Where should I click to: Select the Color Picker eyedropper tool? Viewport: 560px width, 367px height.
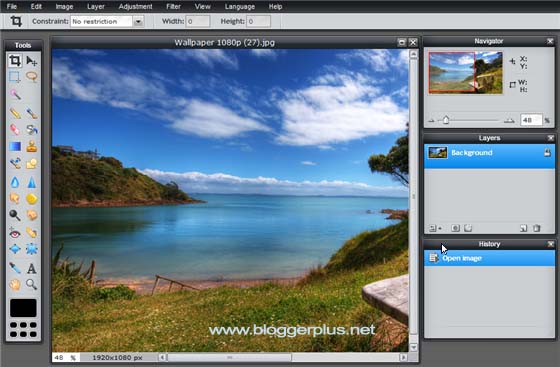click(x=15, y=268)
